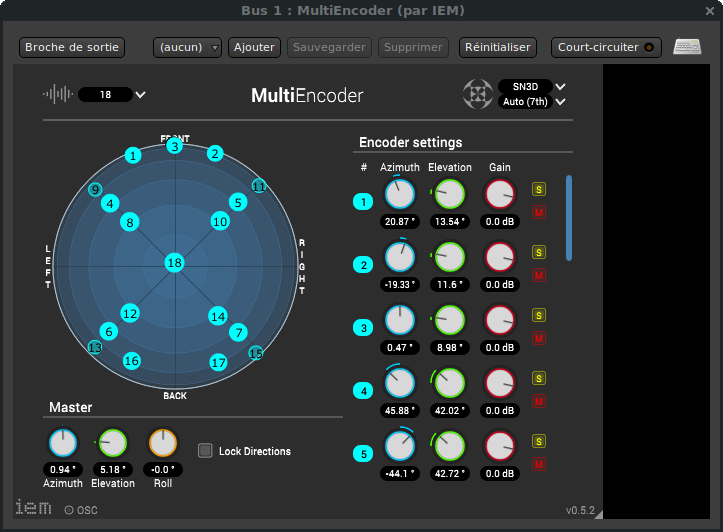
Task: Select source 11 on the sphere edge
Action: tap(259, 186)
